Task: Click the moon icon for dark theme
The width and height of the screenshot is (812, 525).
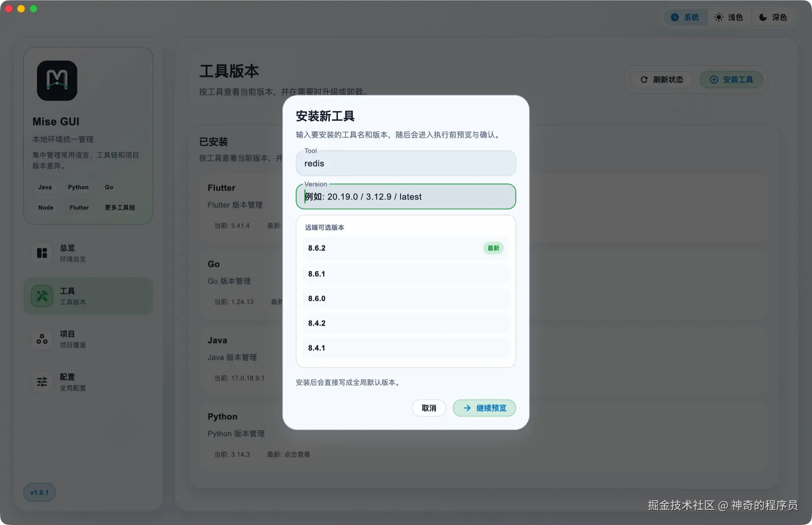Action: pyautogui.click(x=763, y=17)
